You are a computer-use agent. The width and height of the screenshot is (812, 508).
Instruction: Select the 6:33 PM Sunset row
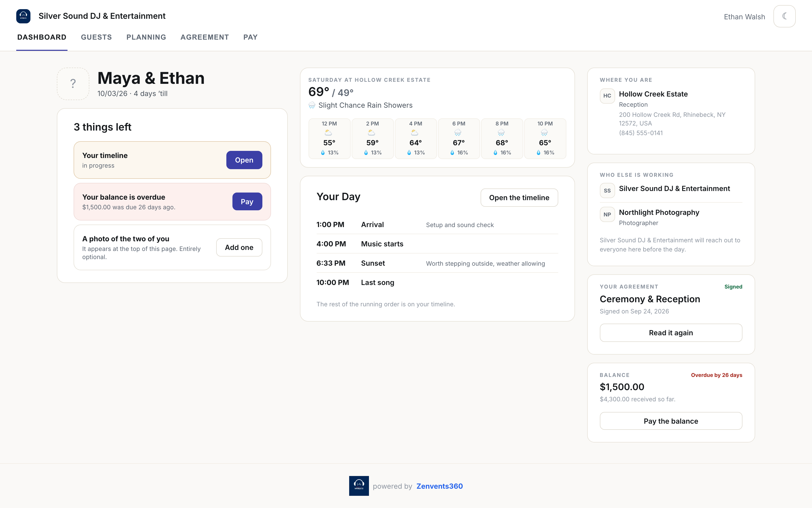[437, 263]
